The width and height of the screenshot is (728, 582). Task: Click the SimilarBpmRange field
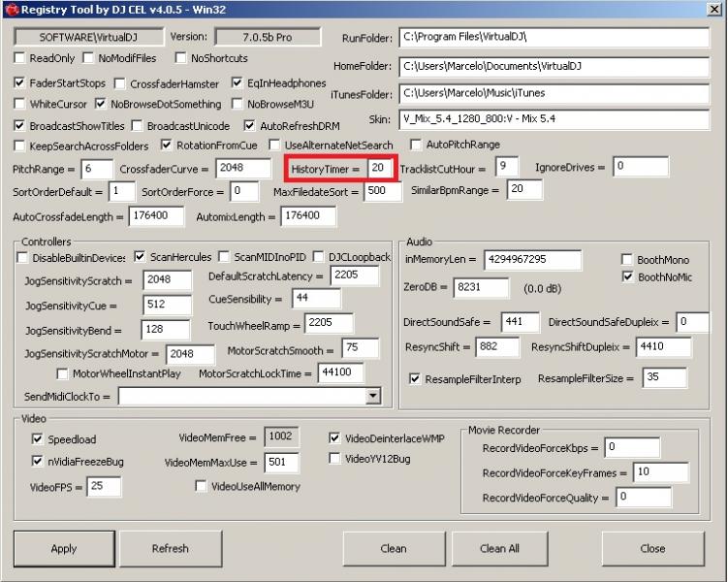coord(524,189)
